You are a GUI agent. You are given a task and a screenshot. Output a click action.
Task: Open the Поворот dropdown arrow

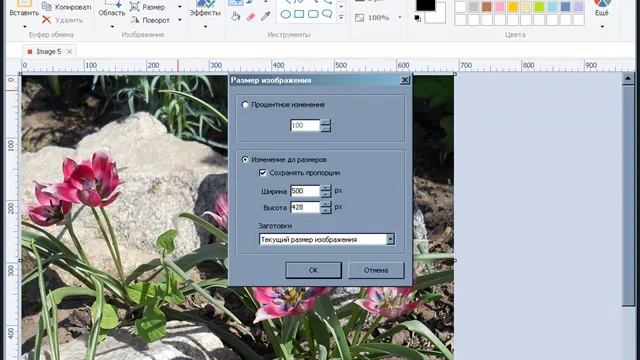coord(180,20)
